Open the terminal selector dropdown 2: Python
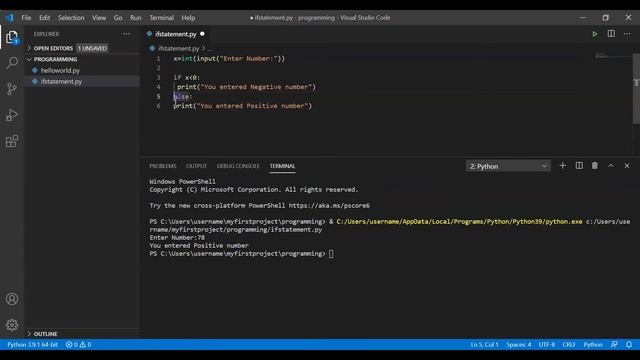The image size is (640, 360). click(508, 166)
